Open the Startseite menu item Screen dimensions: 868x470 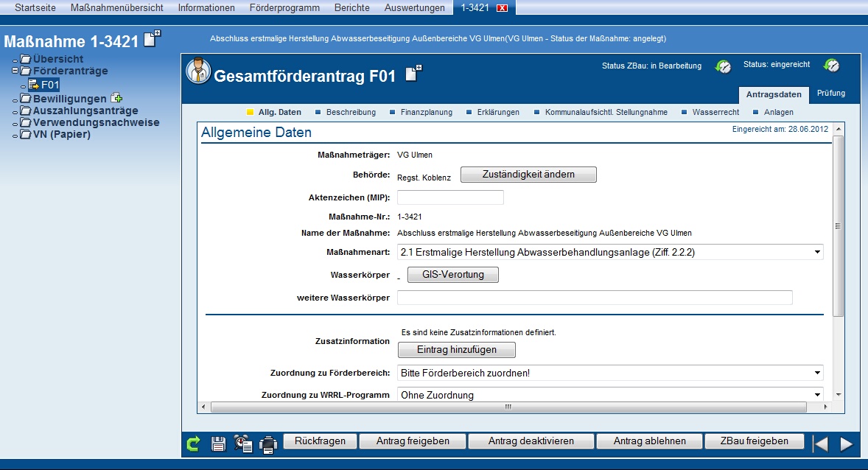point(35,8)
